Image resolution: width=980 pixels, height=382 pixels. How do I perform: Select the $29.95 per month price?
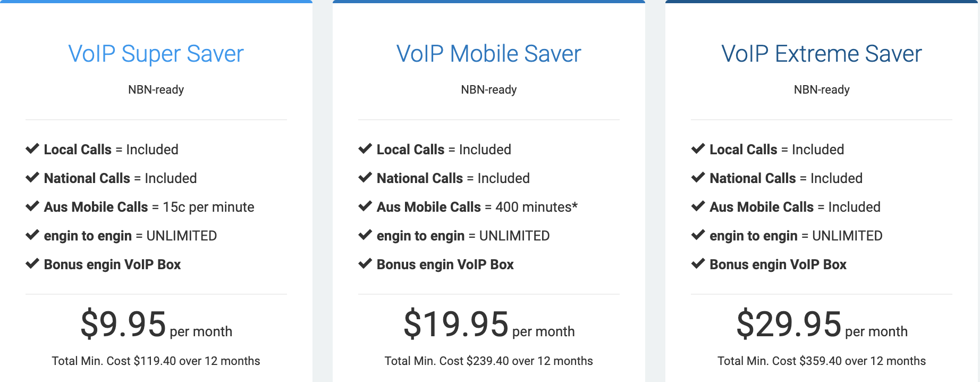822,325
